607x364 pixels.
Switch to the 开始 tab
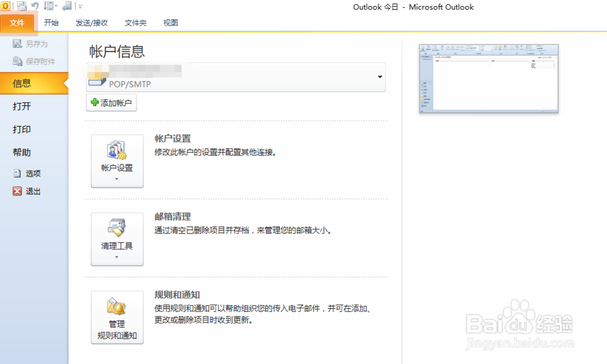click(52, 23)
